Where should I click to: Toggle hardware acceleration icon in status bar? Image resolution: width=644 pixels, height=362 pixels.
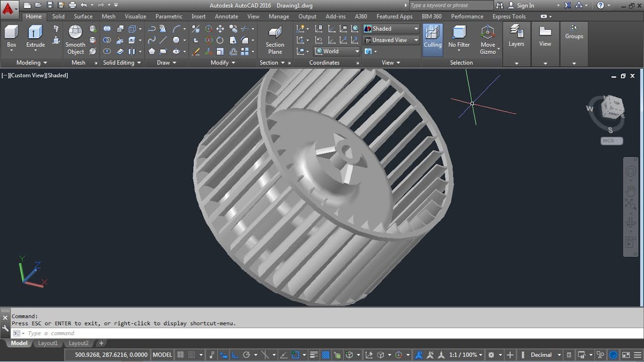(613, 354)
